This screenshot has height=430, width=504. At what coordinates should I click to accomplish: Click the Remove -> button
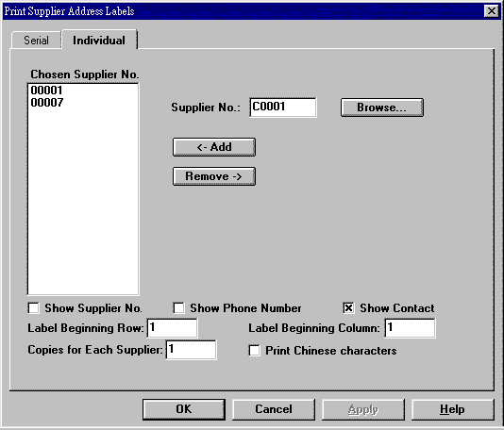(214, 176)
